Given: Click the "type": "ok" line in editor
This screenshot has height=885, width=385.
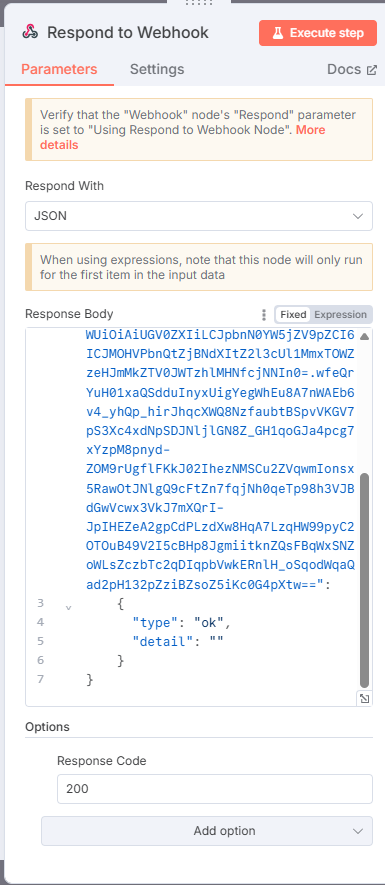Looking at the screenshot, I should (182, 623).
